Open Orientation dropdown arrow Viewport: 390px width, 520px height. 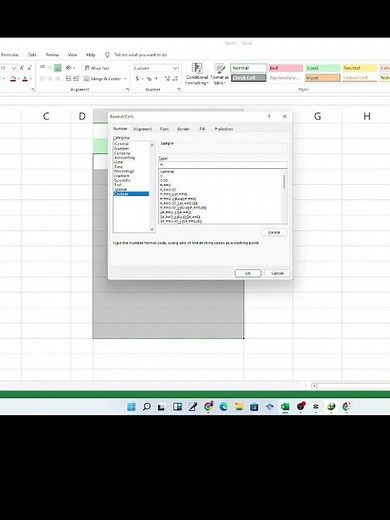[73, 68]
